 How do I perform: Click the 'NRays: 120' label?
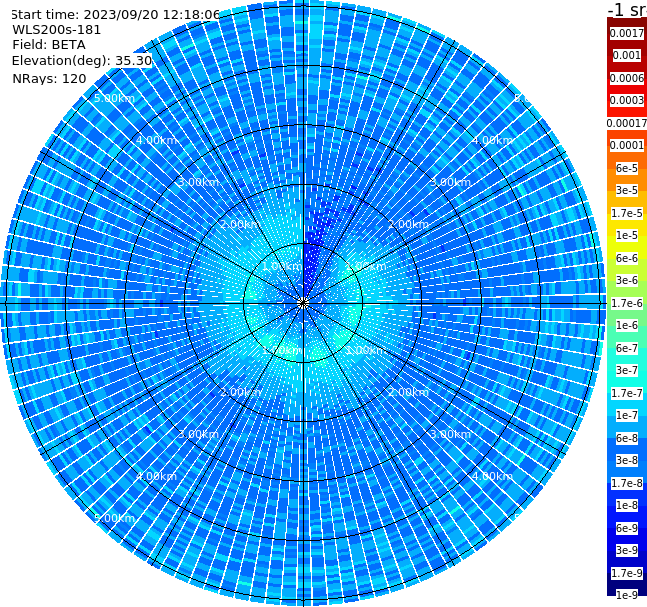tap(49, 78)
